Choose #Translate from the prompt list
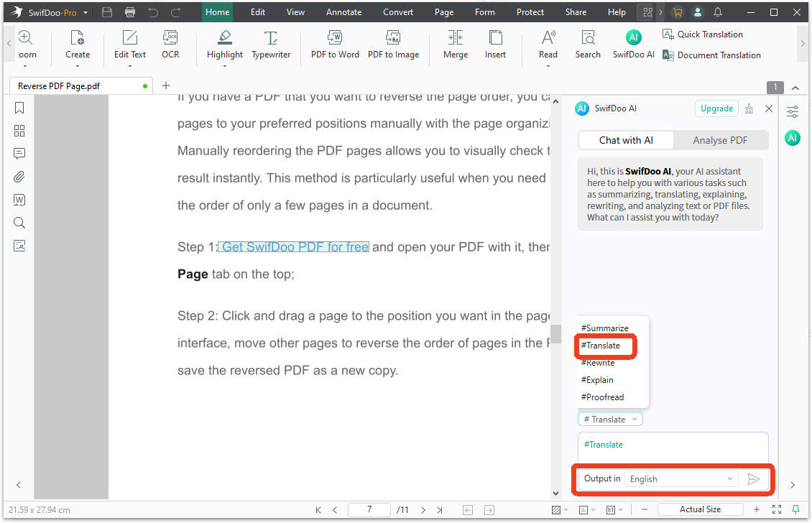The image size is (812, 523). pos(600,346)
